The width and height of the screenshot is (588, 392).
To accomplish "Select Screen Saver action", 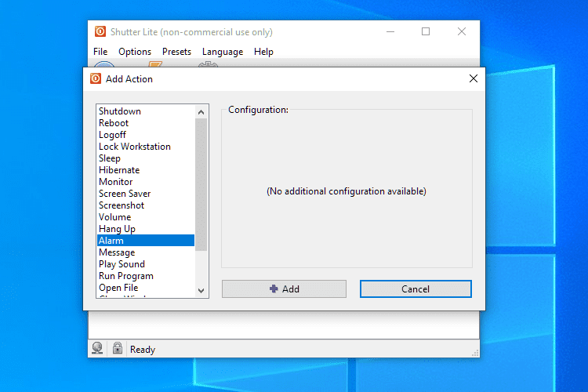I will pyautogui.click(x=146, y=194).
